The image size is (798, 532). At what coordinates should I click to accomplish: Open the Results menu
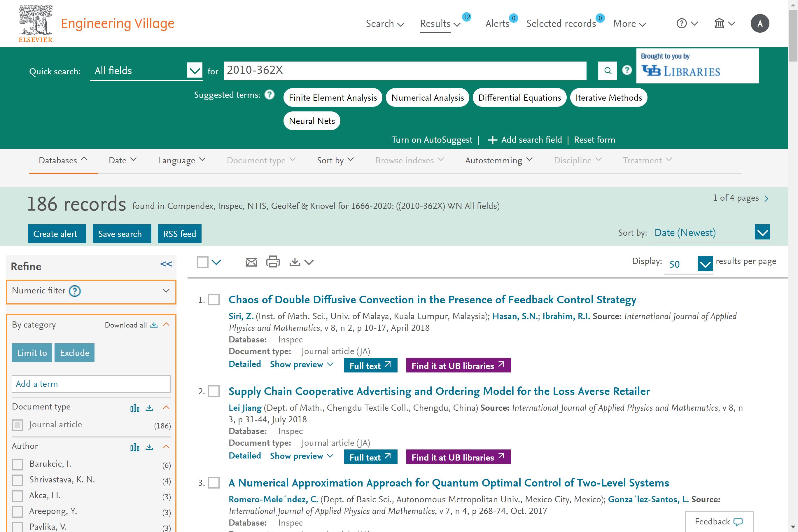[x=440, y=23]
